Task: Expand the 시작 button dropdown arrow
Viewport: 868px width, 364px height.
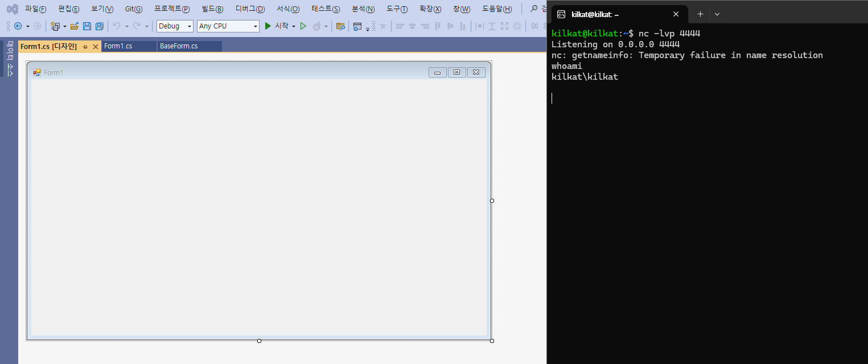Action: point(294,26)
